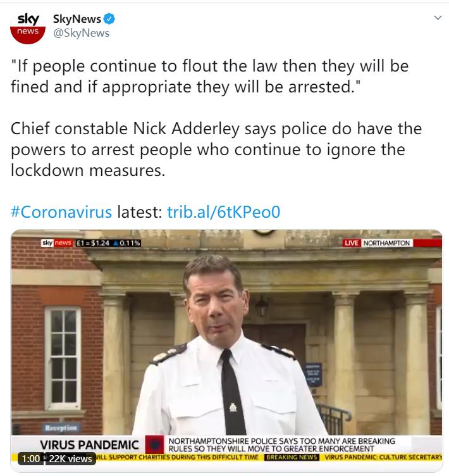The image size is (449, 476).
Task: Click the 1:00 video duration label
Action: pos(30,458)
